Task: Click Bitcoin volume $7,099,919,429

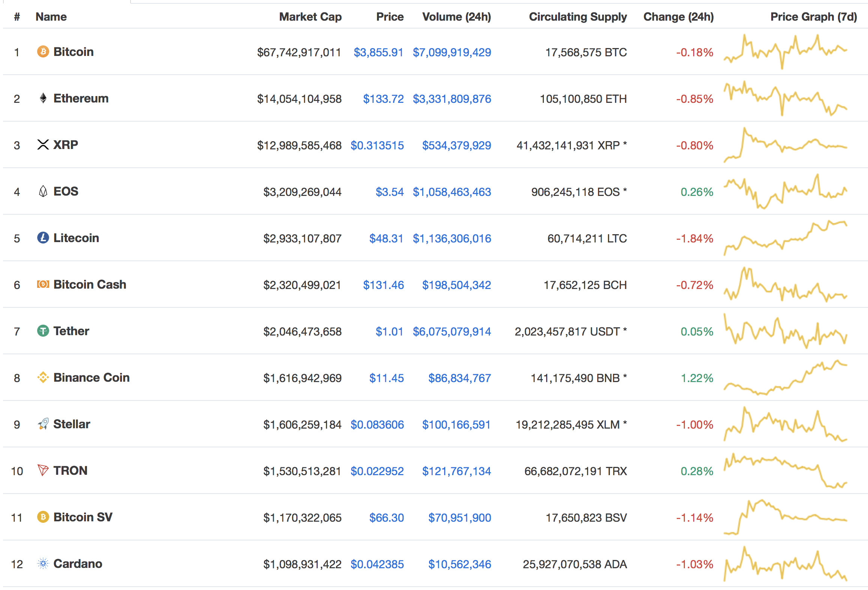Action: (x=452, y=52)
